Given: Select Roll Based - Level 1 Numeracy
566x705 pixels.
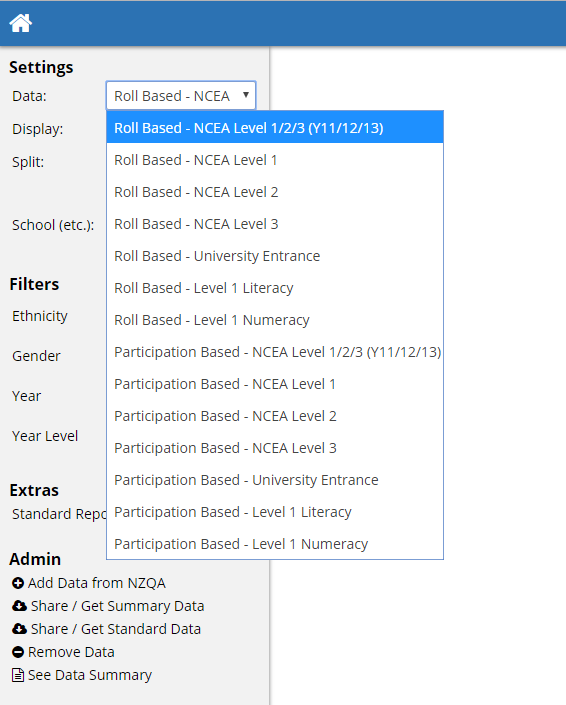Looking at the screenshot, I should [x=275, y=320].
